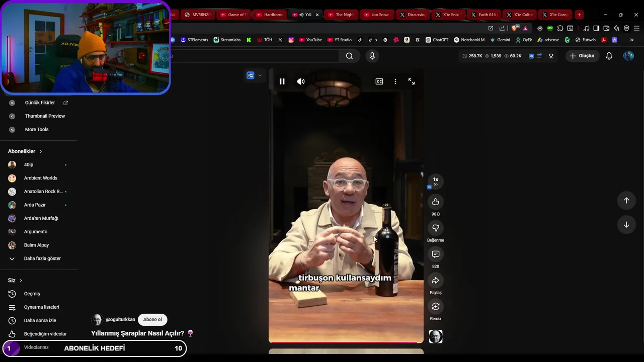
Task: Open the video's three-dot more options menu
Action: pos(395,81)
